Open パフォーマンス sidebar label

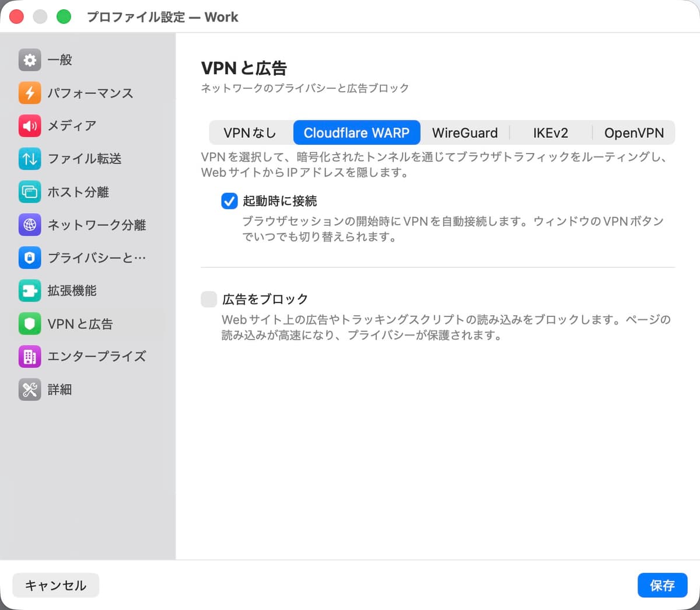pos(90,93)
